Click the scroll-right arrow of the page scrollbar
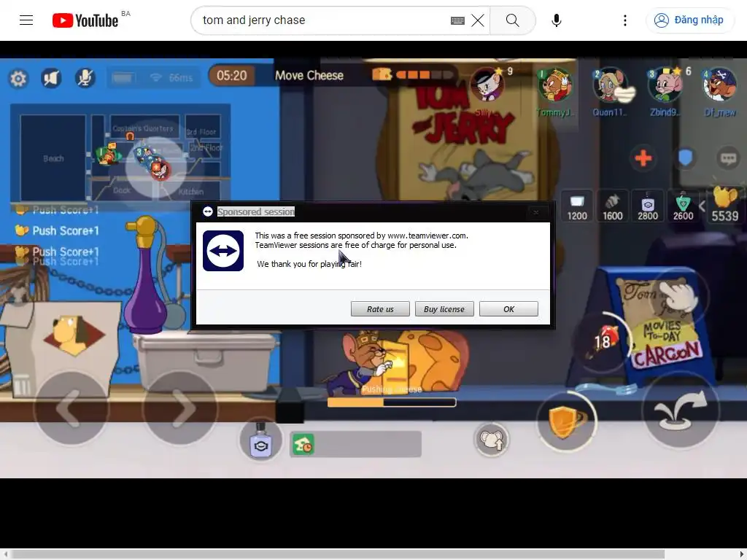Screen dimensions: 747x560 (741, 554)
